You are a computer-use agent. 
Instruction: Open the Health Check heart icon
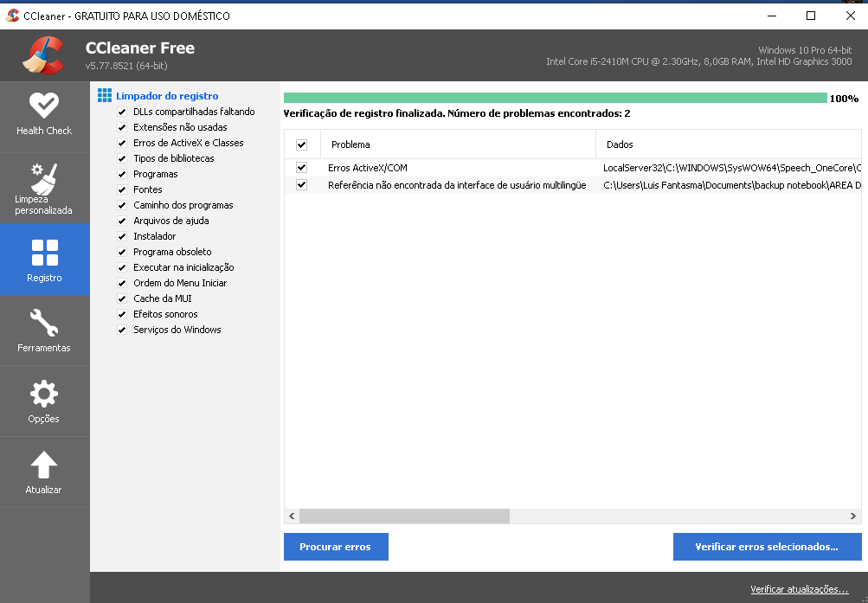point(44,106)
